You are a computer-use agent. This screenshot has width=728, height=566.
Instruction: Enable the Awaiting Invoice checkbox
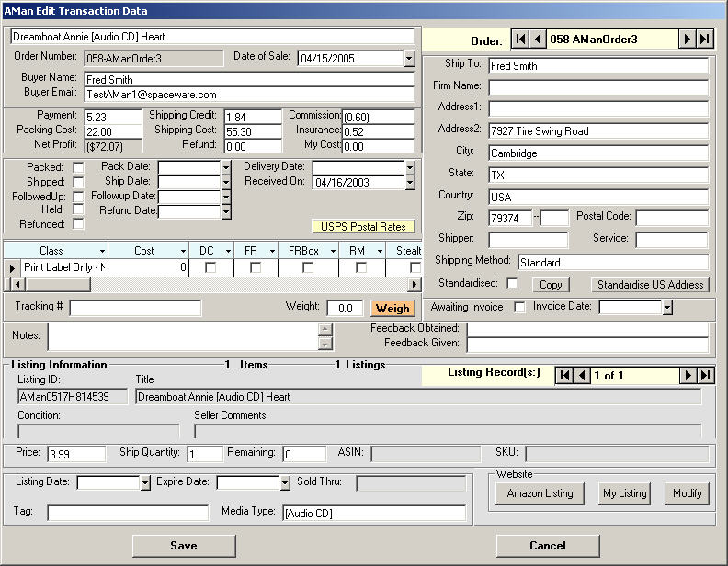[519, 307]
